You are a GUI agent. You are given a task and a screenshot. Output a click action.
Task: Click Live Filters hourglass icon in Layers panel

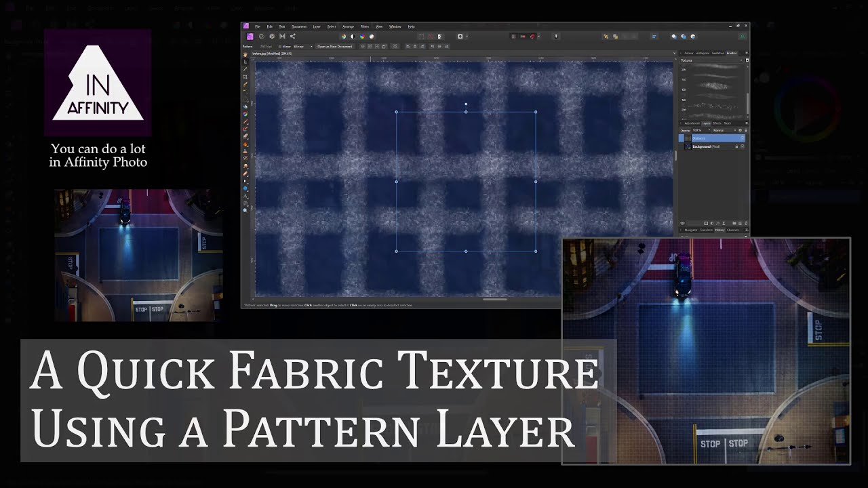[x=724, y=223]
